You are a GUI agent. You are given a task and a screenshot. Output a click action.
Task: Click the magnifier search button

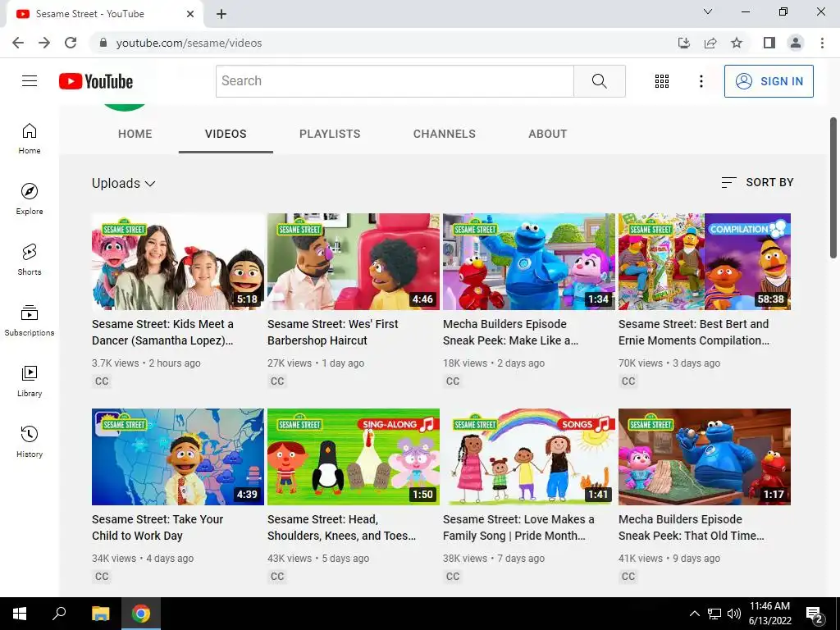(600, 81)
